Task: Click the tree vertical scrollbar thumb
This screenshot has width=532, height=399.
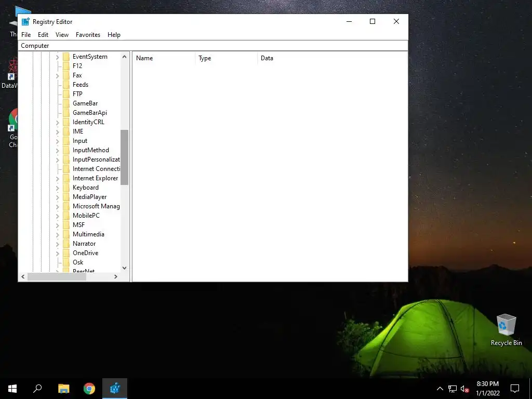Action: tap(125, 157)
